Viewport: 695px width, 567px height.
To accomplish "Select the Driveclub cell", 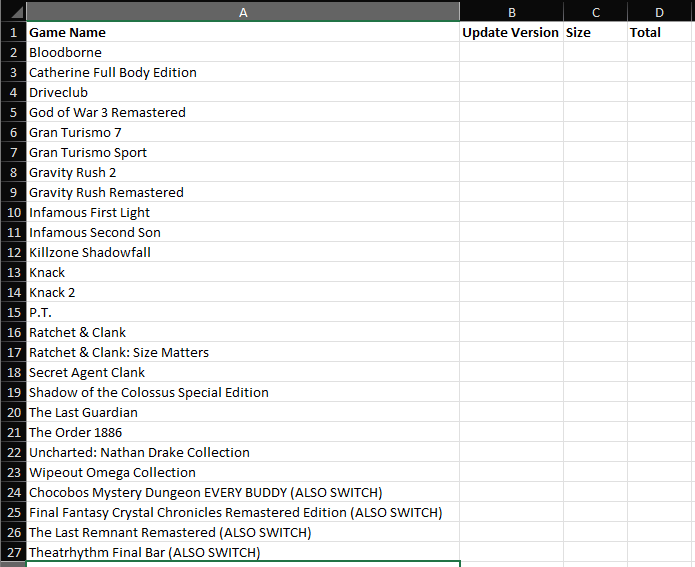I will [243, 92].
